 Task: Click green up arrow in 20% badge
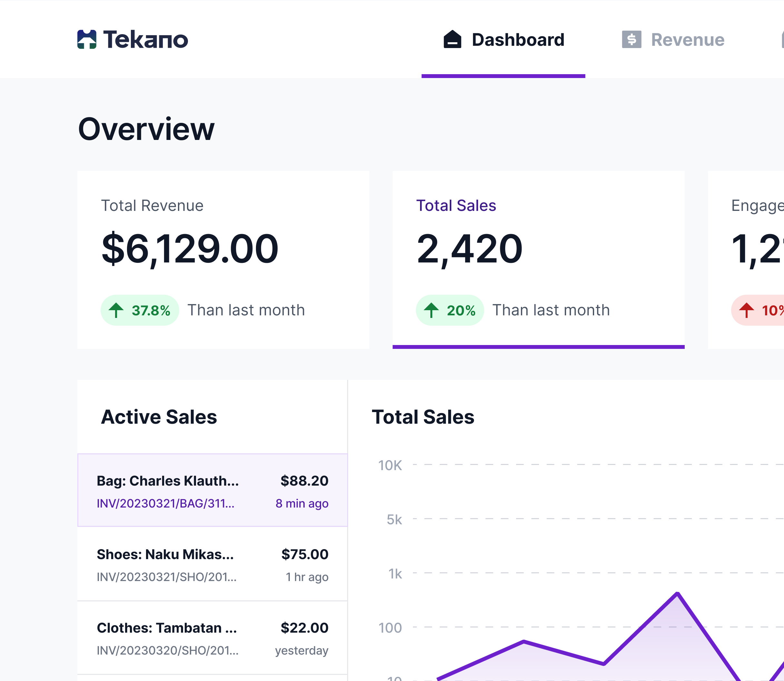click(x=431, y=310)
